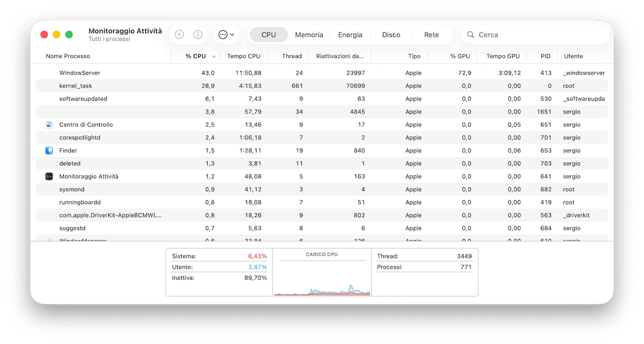Select the corespotlightd process row

(x=321, y=138)
